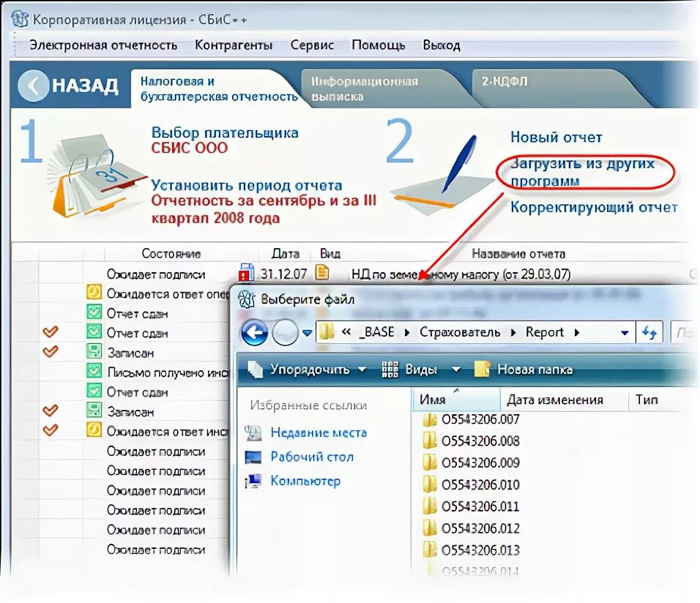Open the Помощь menu
Viewport: 700px width, 603px height.
tap(378, 45)
